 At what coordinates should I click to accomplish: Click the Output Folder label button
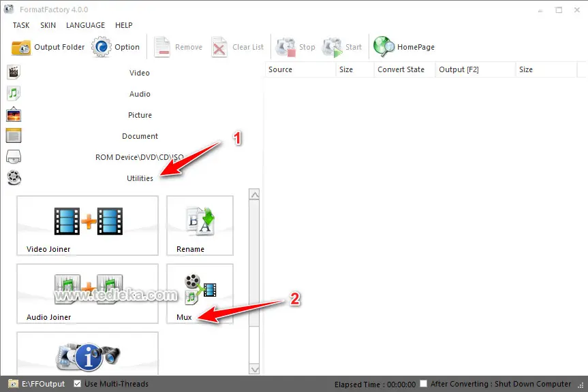point(59,47)
